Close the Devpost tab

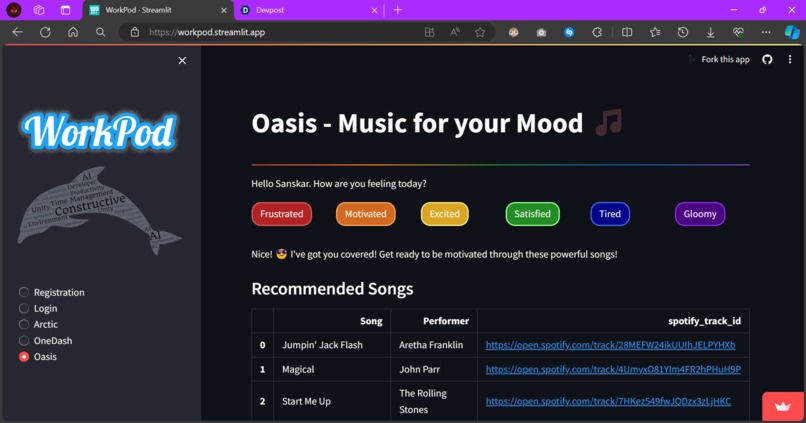coord(374,10)
